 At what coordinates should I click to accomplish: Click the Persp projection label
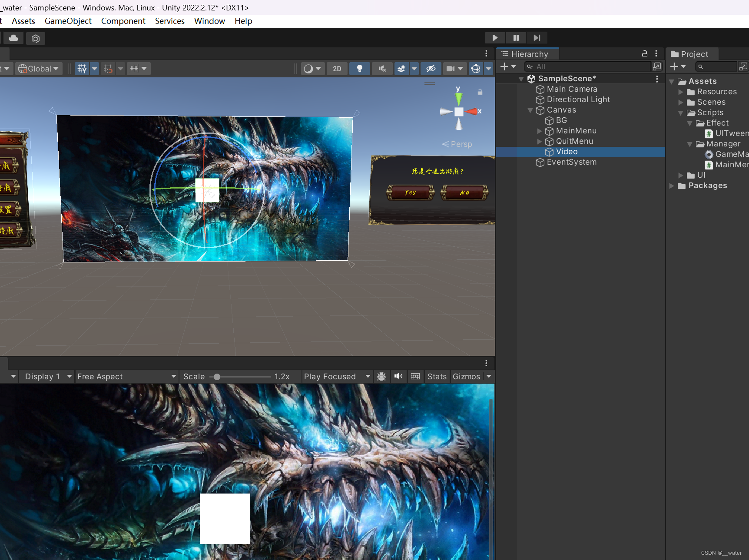[x=457, y=144]
